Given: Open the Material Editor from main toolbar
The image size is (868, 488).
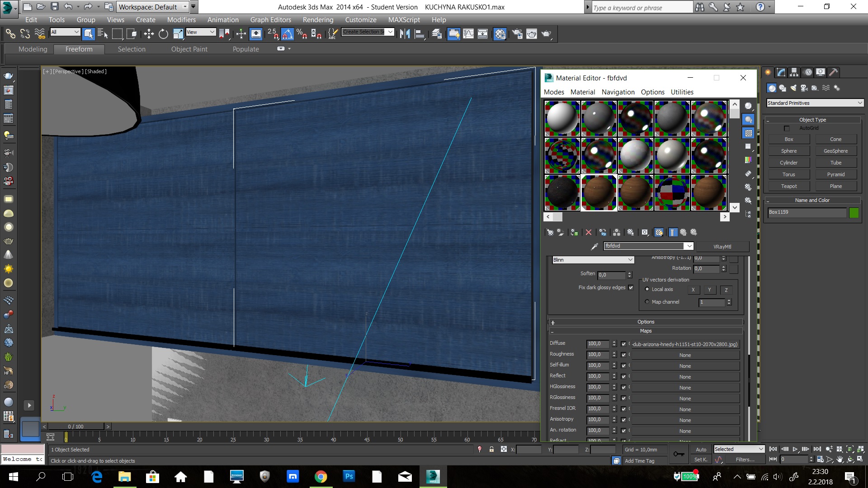Looking at the screenshot, I should pyautogui.click(x=500, y=34).
